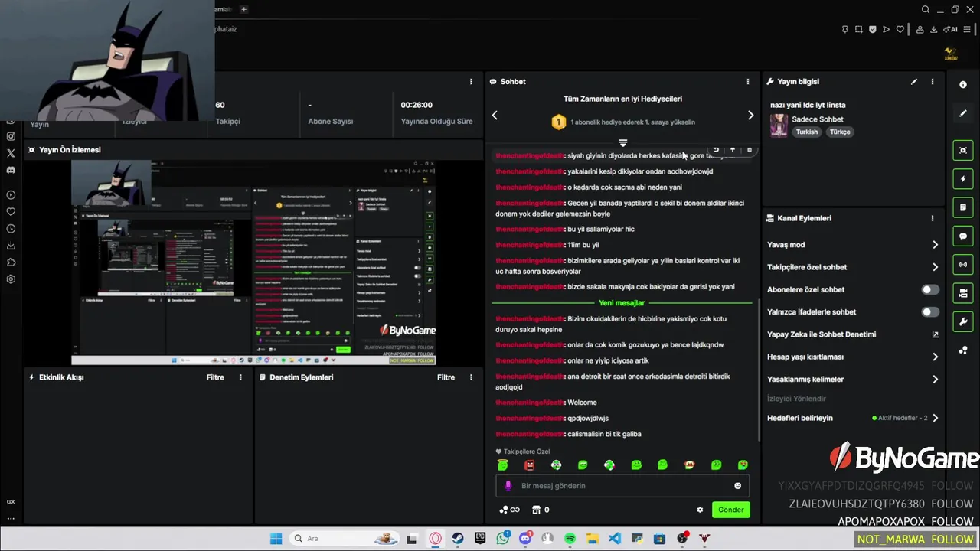The height and width of the screenshot is (551, 980).
Task: Click the microphone icon in chat input
Action: (508, 486)
